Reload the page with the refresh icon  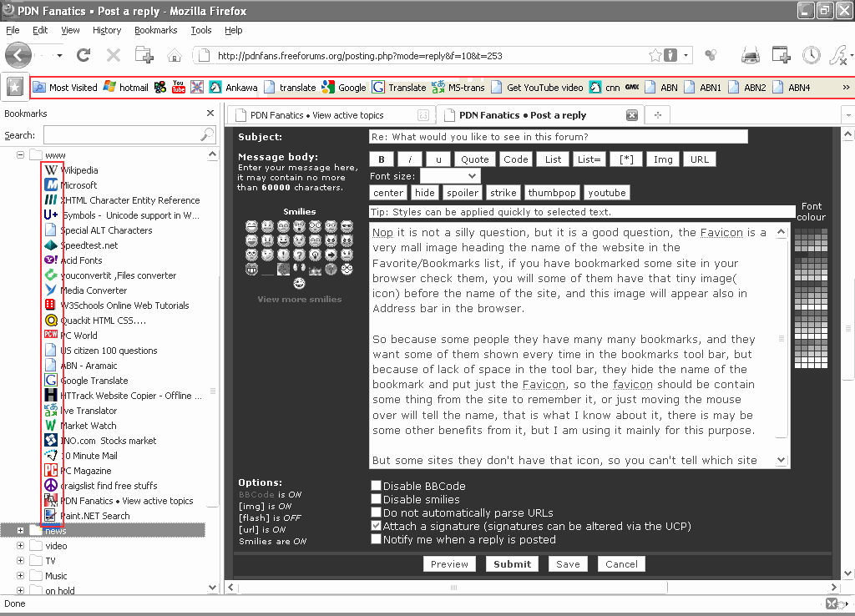point(83,55)
